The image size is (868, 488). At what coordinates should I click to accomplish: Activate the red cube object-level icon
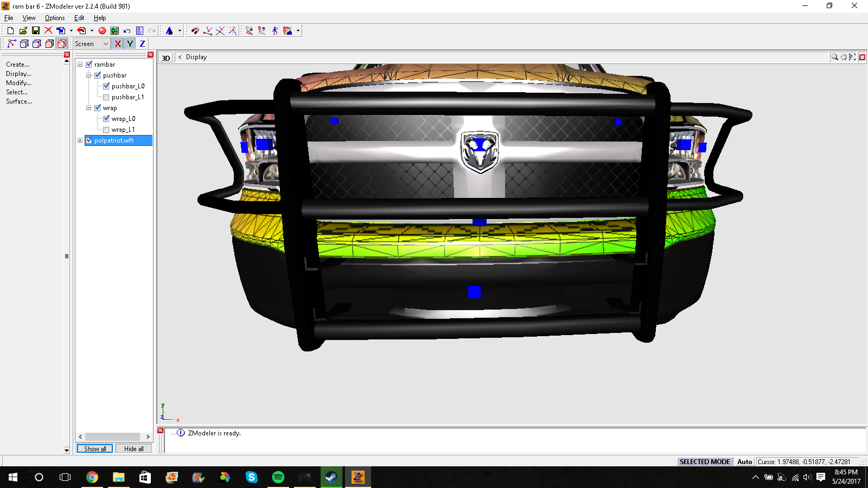[62, 44]
